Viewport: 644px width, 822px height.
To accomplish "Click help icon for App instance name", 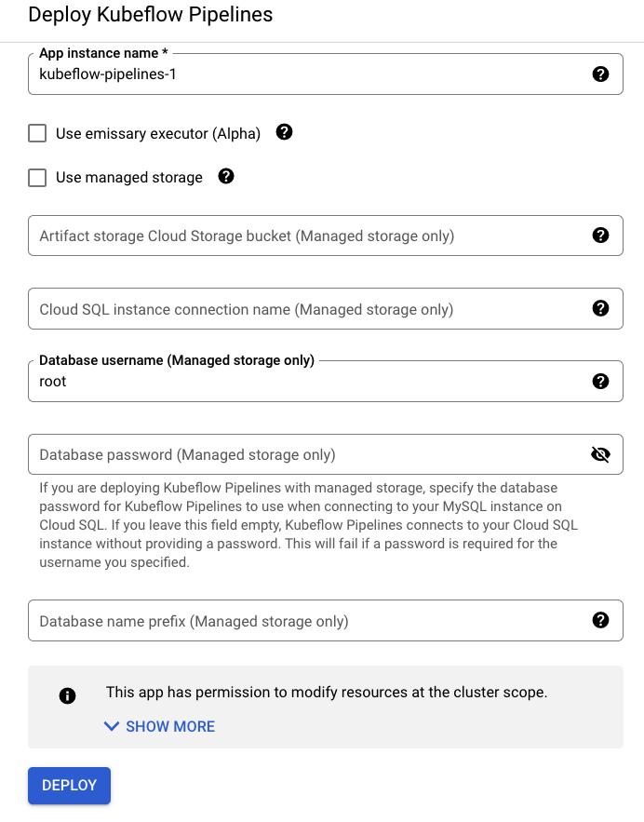I will tap(601, 74).
